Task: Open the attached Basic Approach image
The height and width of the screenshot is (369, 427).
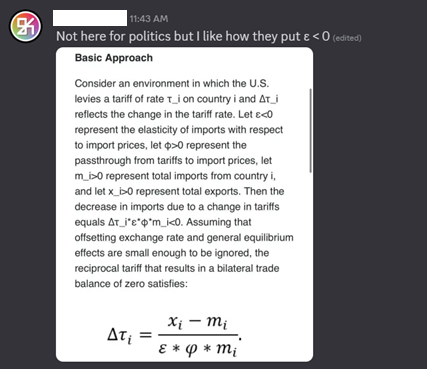Action: point(184,204)
